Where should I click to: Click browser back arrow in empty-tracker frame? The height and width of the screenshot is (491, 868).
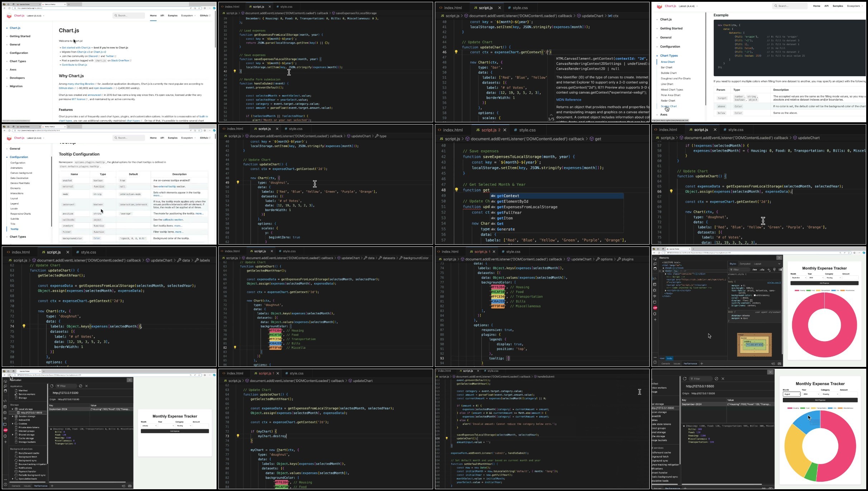coord(4,375)
